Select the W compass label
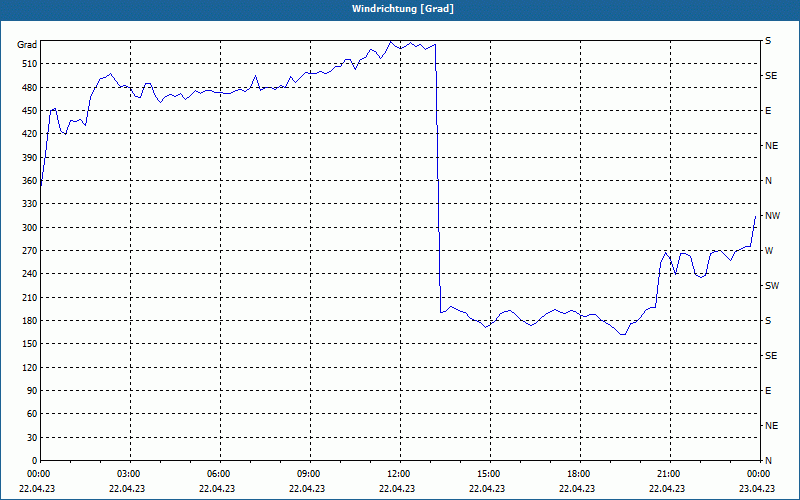Screen dimensions: 800x500 point(769,251)
